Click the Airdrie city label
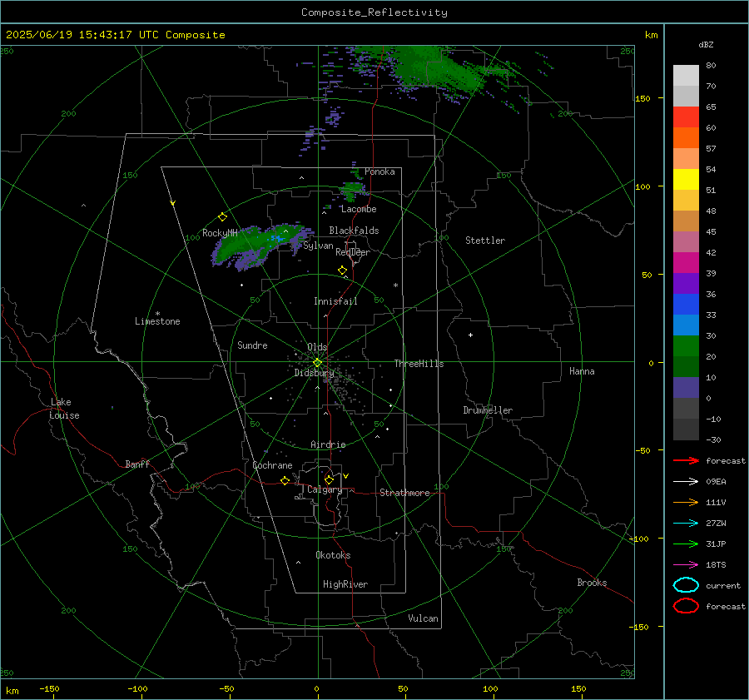Viewport: 749px width, 700px height. 328,444
